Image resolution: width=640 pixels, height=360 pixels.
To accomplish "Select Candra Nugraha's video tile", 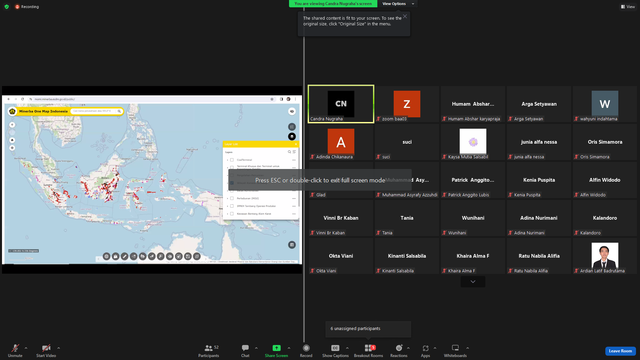I will click(341, 104).
